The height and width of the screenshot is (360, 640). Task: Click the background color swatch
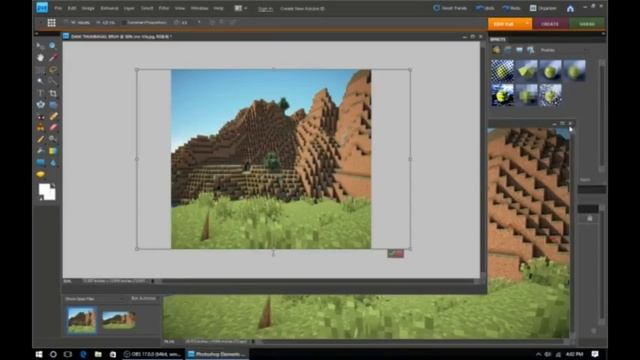click(x=51, y=195)
